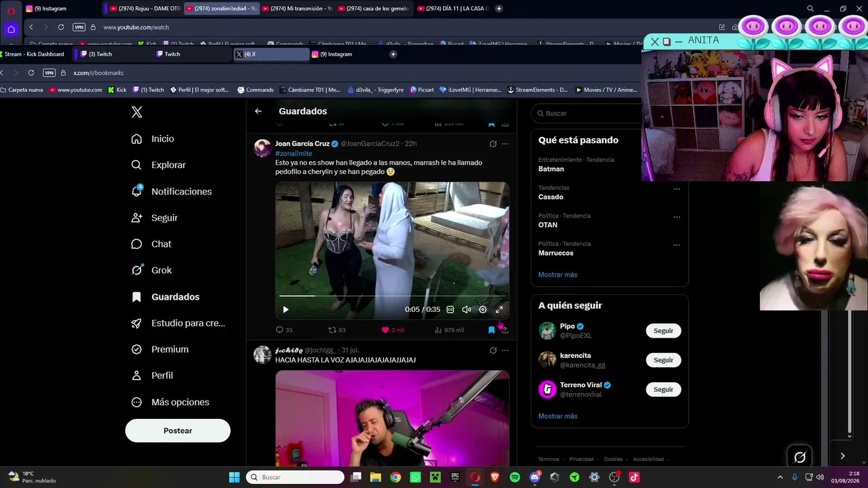
Task: Open the Kick bookmark in bookmarks bar
Action: pos(117,90)
